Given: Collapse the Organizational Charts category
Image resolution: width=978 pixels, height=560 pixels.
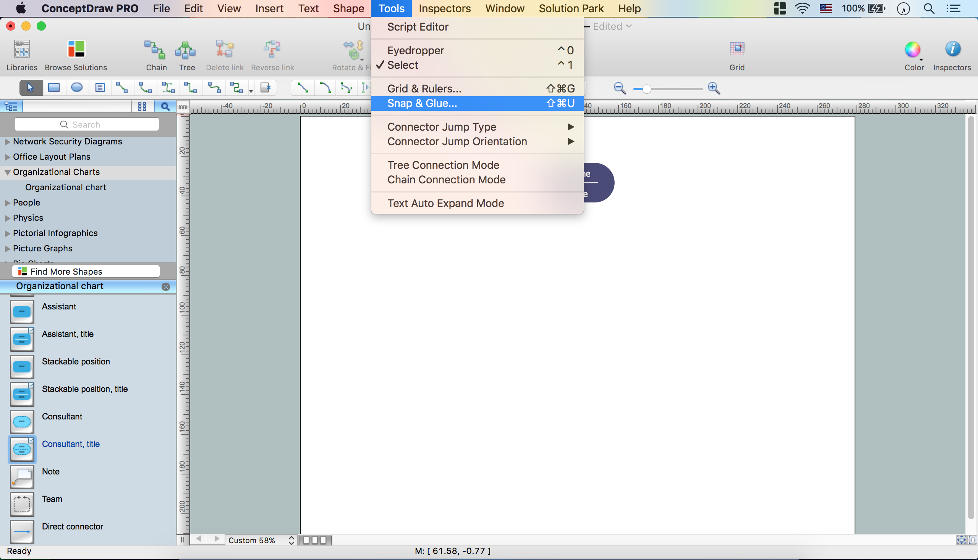Looking at the screenshot, I should click(x=7, y=173).
